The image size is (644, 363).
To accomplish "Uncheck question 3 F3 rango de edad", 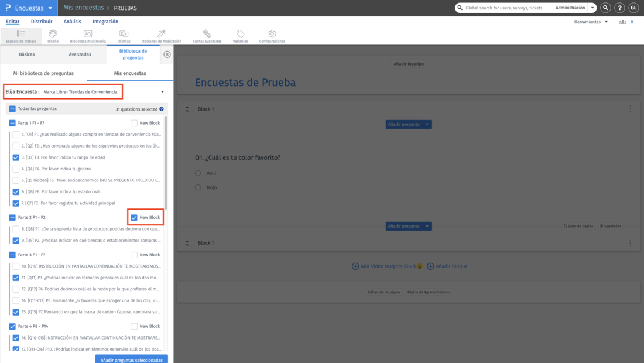I will click(x=16, y=157).
